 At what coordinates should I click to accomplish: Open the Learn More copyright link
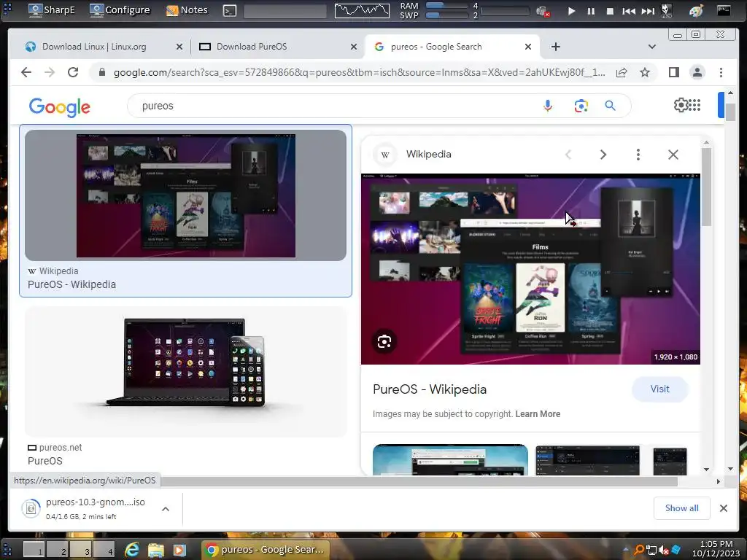(538, 414)
